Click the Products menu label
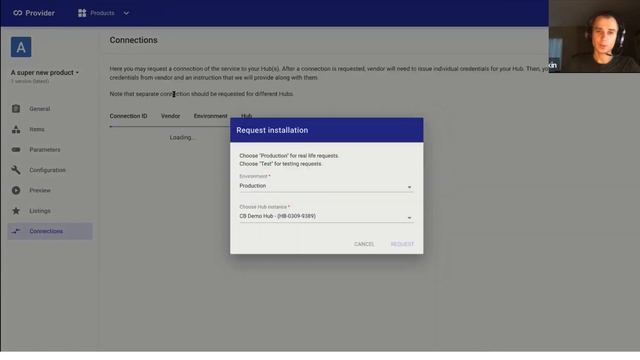Viewport: 640px width, 360px height. click(x=102, y=13)
